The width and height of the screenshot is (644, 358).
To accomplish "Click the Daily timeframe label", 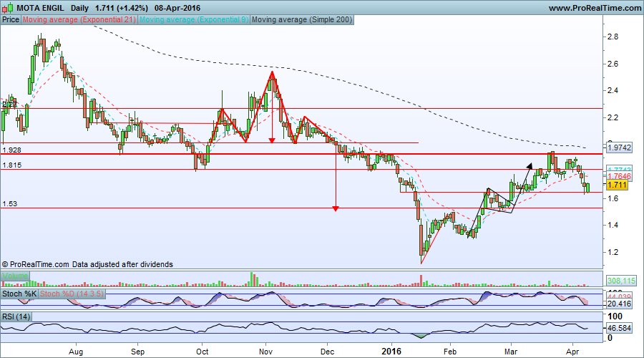I will pyautogui.click(x=79, y=8).
